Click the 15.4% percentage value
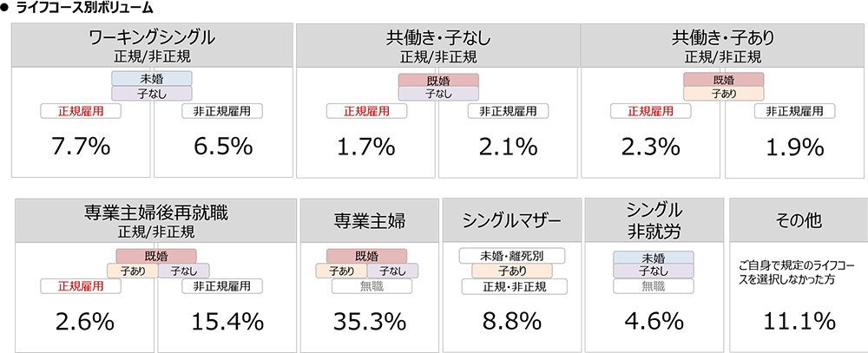868x353 pixels. 227,322
